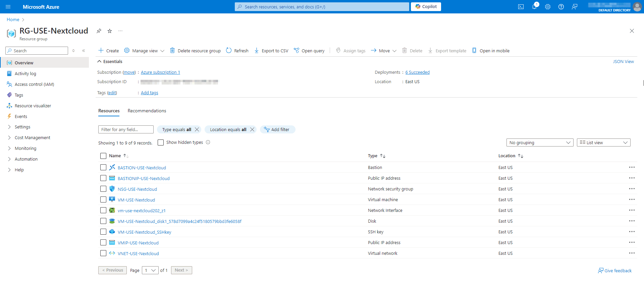
Task: Open JSON View
Action: tap(623, 62)
